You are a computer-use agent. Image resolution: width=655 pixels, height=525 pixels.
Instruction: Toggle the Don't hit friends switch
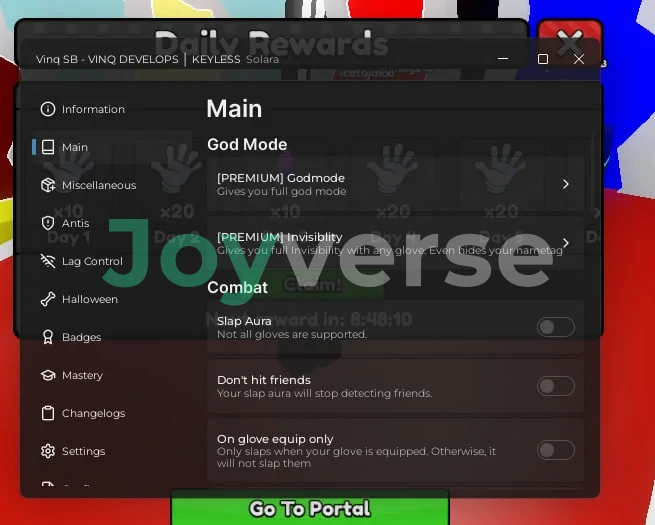[556, 386]
